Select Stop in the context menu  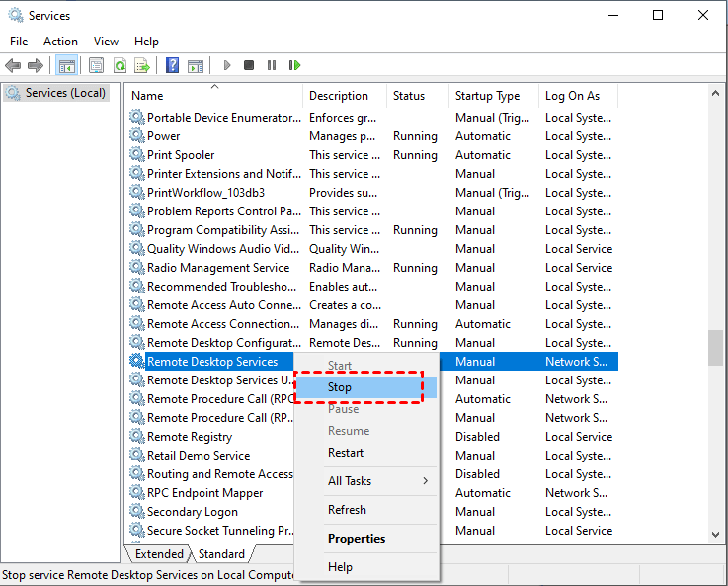(x=340, y=387)
